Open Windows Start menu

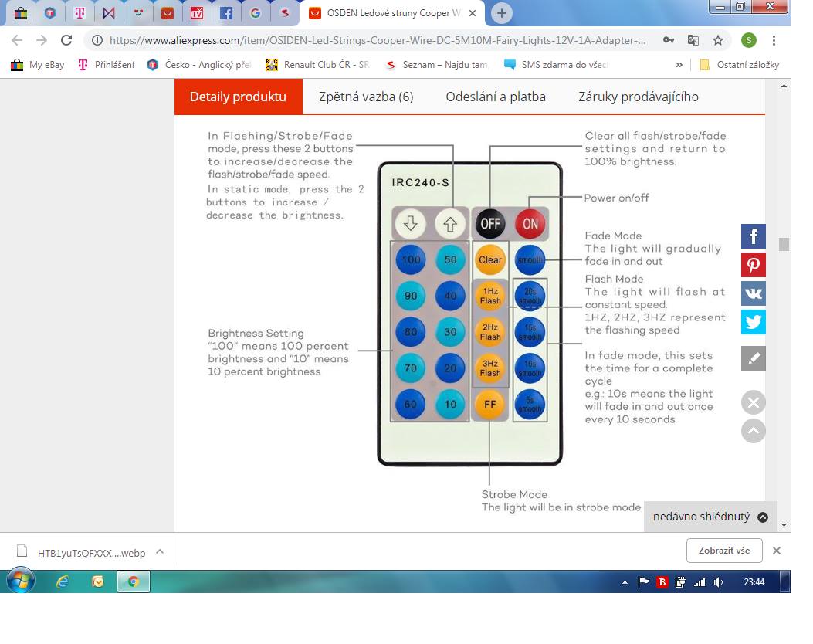pos(21,581)
